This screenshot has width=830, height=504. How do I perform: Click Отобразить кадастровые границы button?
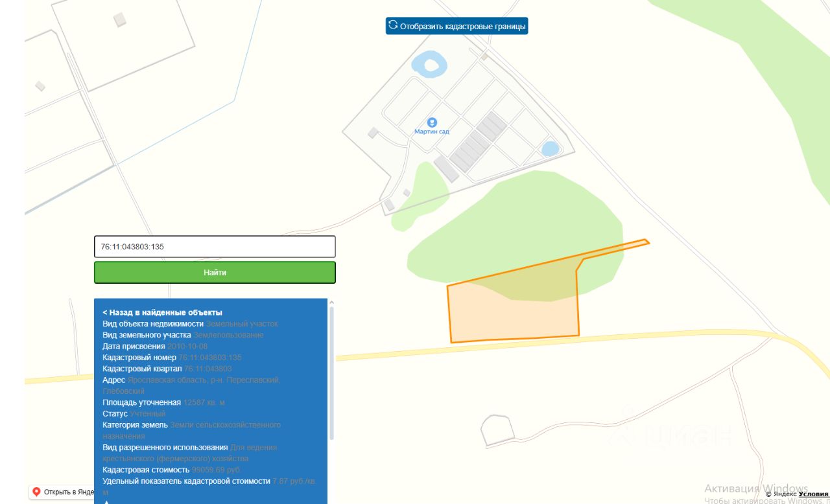coord(456,26)
